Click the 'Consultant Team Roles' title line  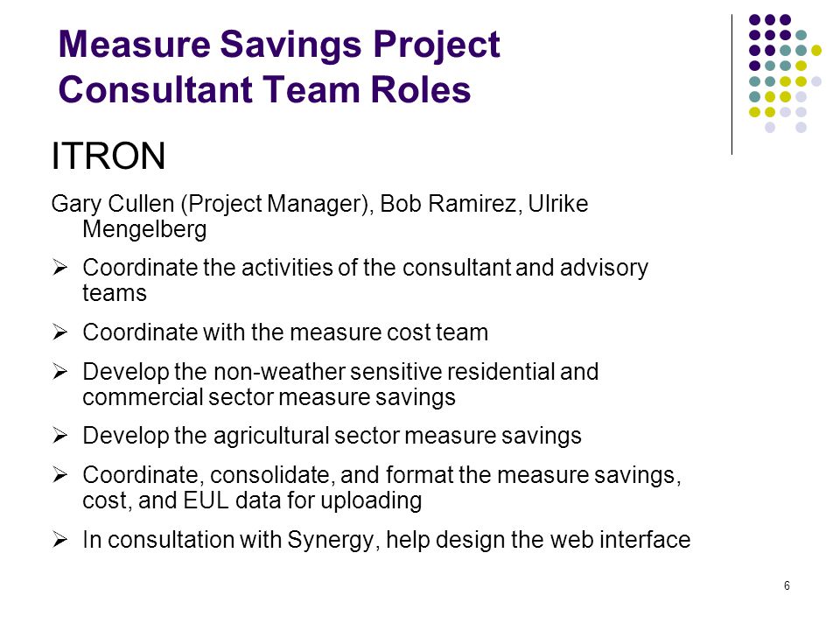[264, 89]
